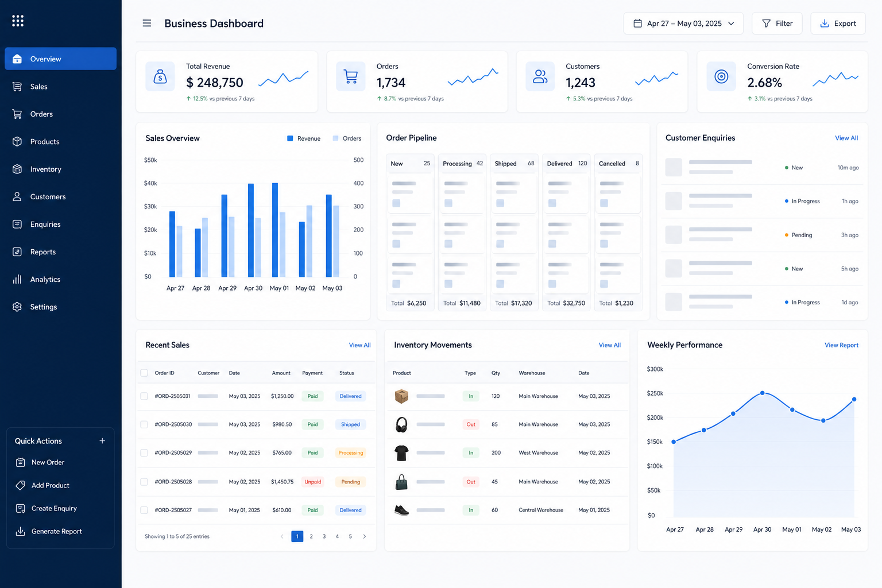This screenshot has height=588, width=882.
Task: Open Customers in the sidebar
Action: tap(60, 197)
